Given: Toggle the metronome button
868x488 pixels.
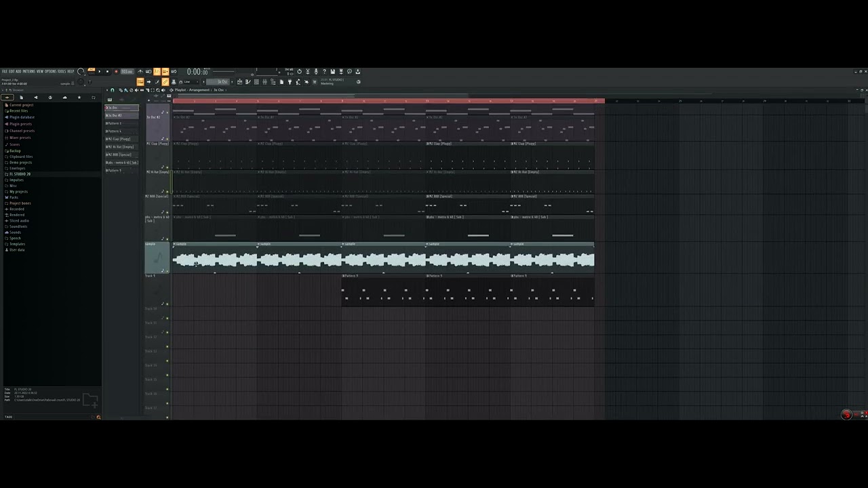Looking at the screenshot, I should pos(140,71).
